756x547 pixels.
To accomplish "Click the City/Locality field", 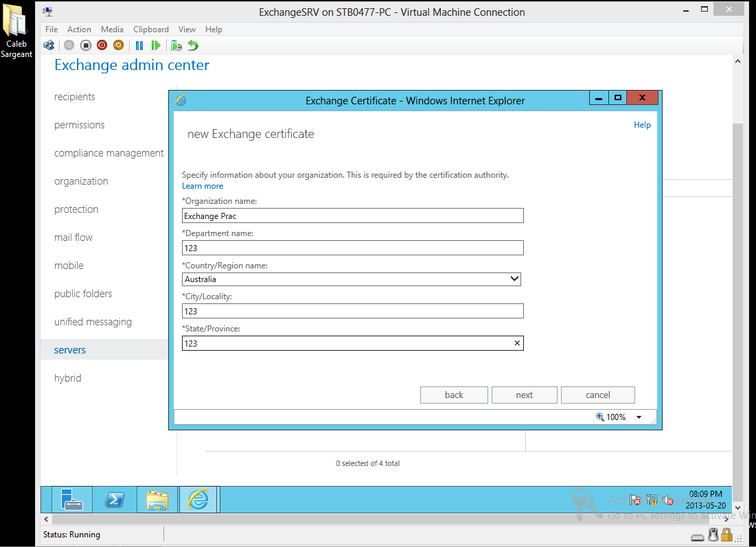I will coord(352,311).
